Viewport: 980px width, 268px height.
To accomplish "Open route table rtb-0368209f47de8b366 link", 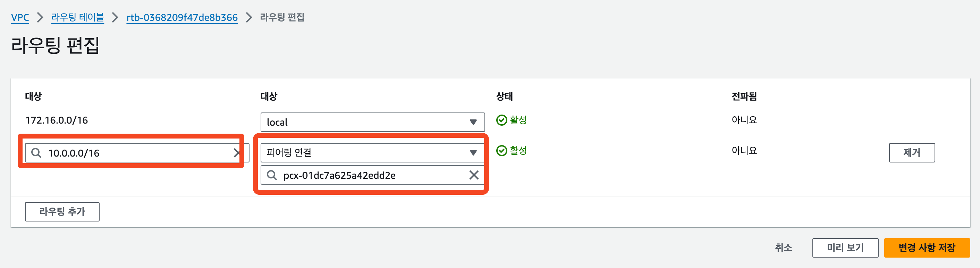I will coord(182,17).
